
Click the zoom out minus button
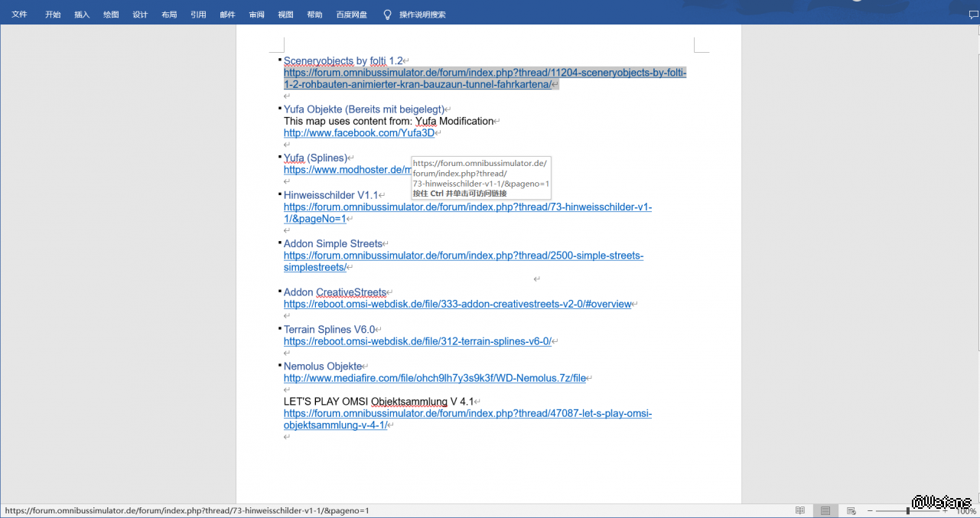click(870, 510)
